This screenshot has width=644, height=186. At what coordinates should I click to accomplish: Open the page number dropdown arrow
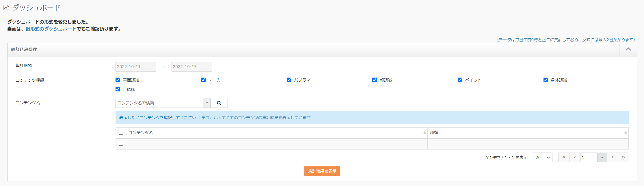602,157
